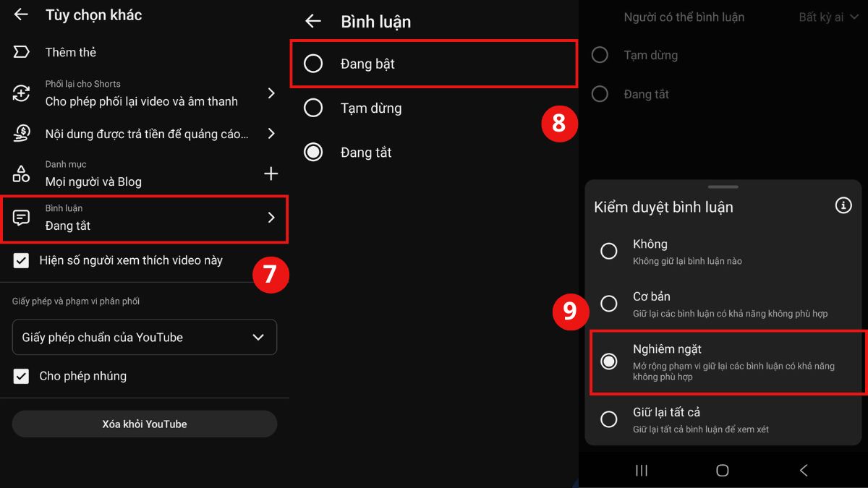Disable Cho phép nhúng checkbox

20,376
